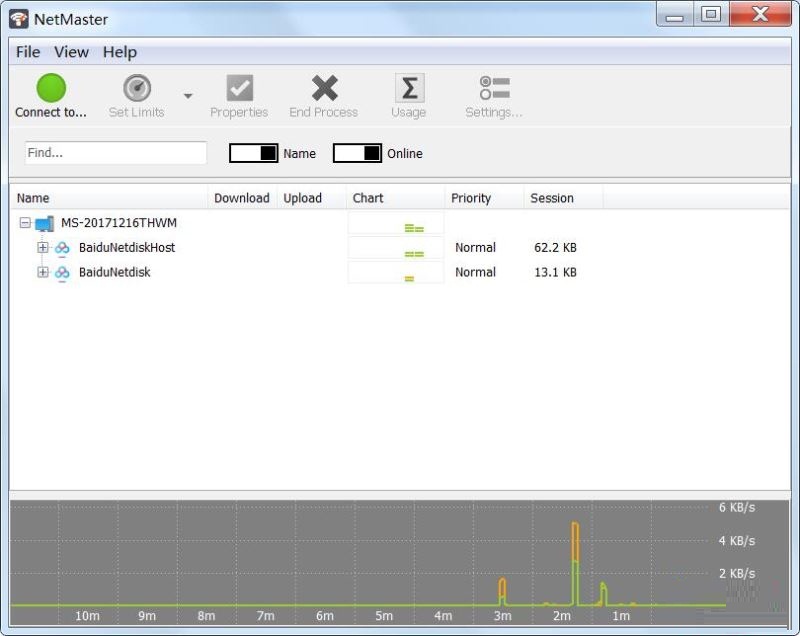Open the File menu
Image resolution: width=800 pixels, height=636 pixels.
click(27, 52)
